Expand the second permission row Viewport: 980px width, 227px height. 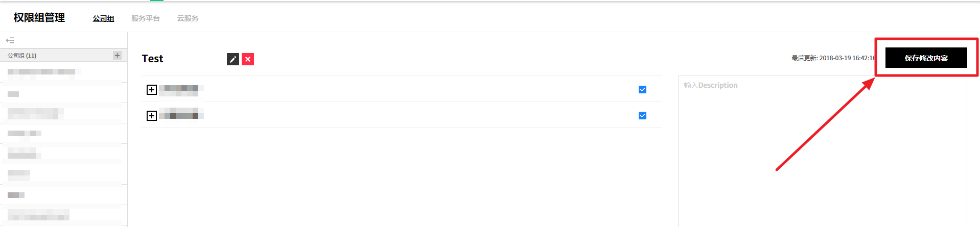click(x=151, y=116)
